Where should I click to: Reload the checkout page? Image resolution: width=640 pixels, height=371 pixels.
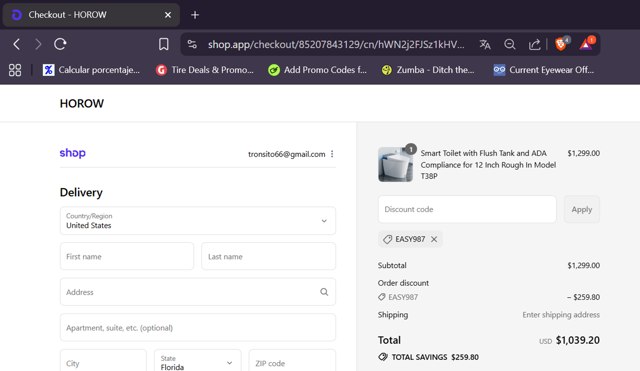(60, 44)
